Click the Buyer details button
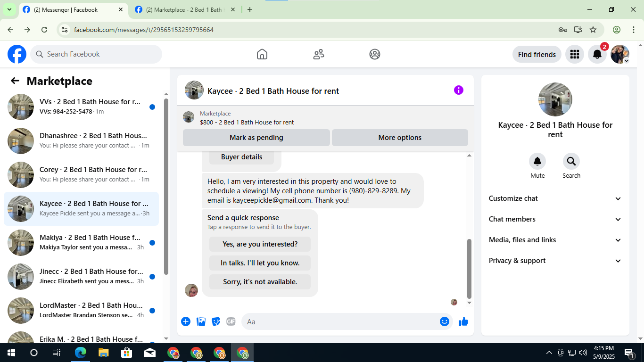The image size is (644, 362). pos(241,157)
